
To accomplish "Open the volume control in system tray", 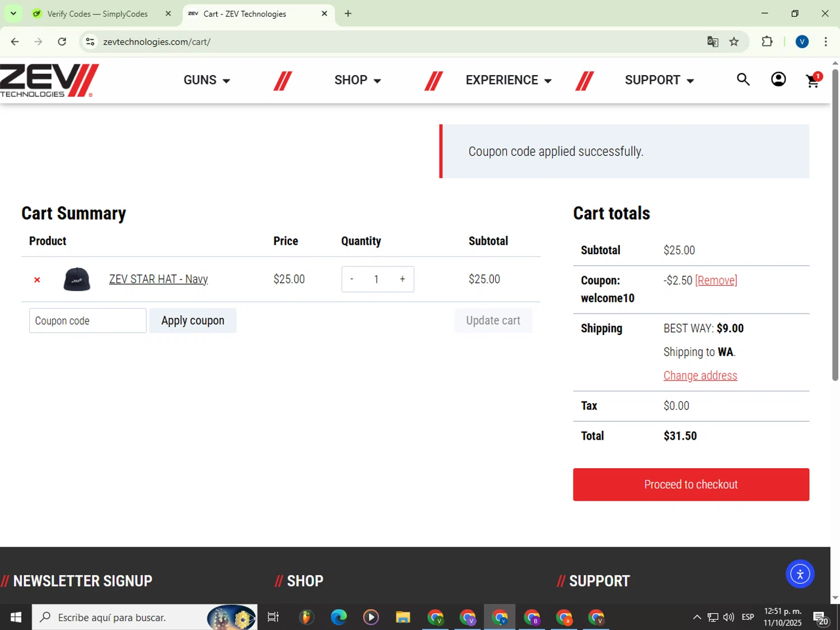I will 729,617.
